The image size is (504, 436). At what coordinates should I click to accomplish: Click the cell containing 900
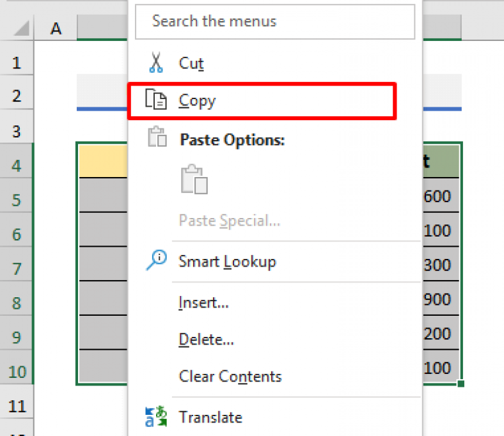point(440,299)
